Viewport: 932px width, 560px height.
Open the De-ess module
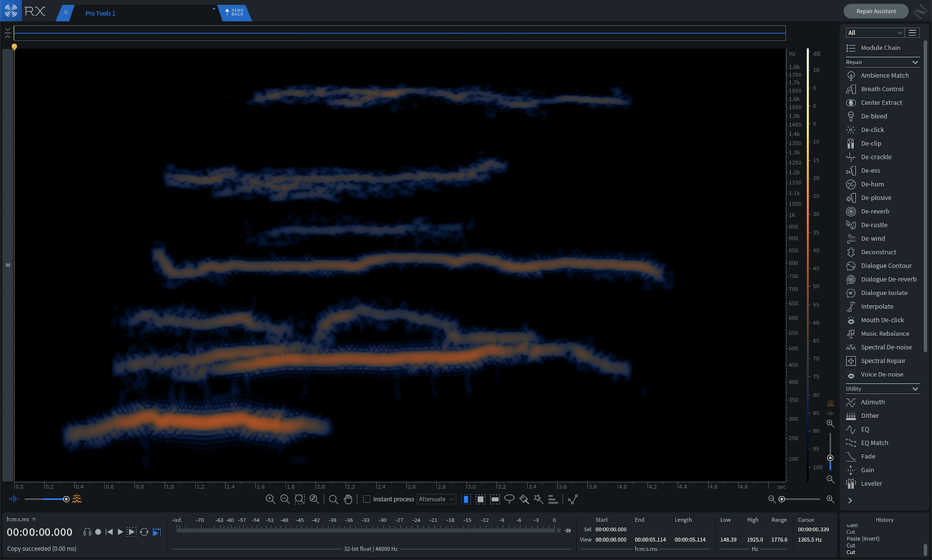click(x=882, y=171)
